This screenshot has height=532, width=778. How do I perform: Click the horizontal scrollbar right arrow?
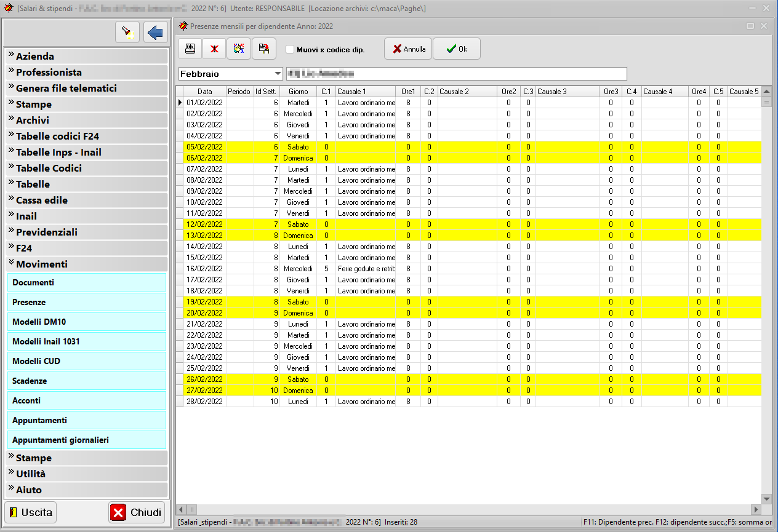756,509
